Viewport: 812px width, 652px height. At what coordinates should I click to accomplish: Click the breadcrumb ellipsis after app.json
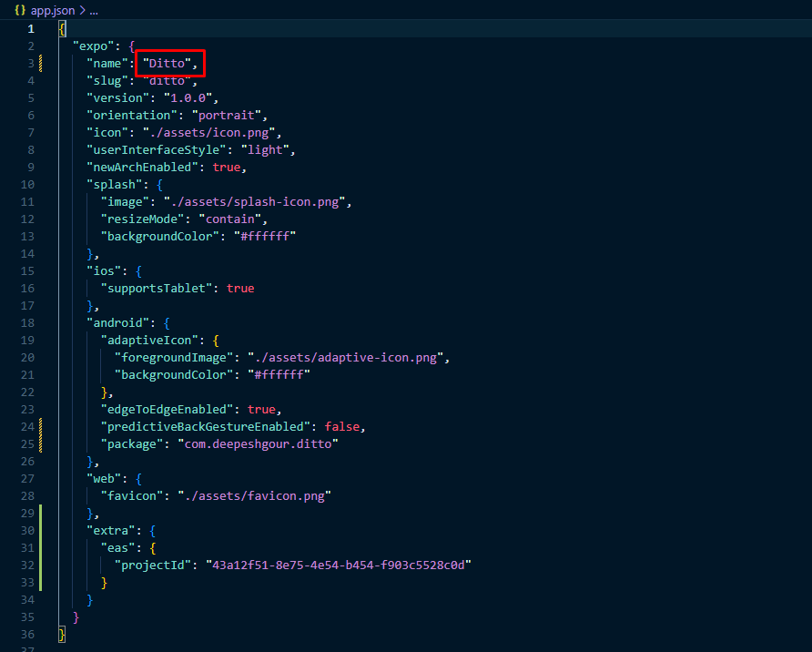click(x=93, y=10)
